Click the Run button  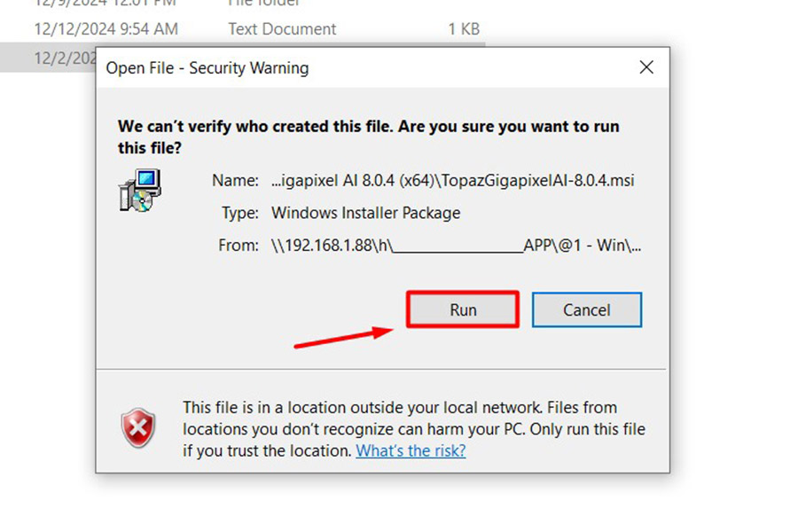463,309
